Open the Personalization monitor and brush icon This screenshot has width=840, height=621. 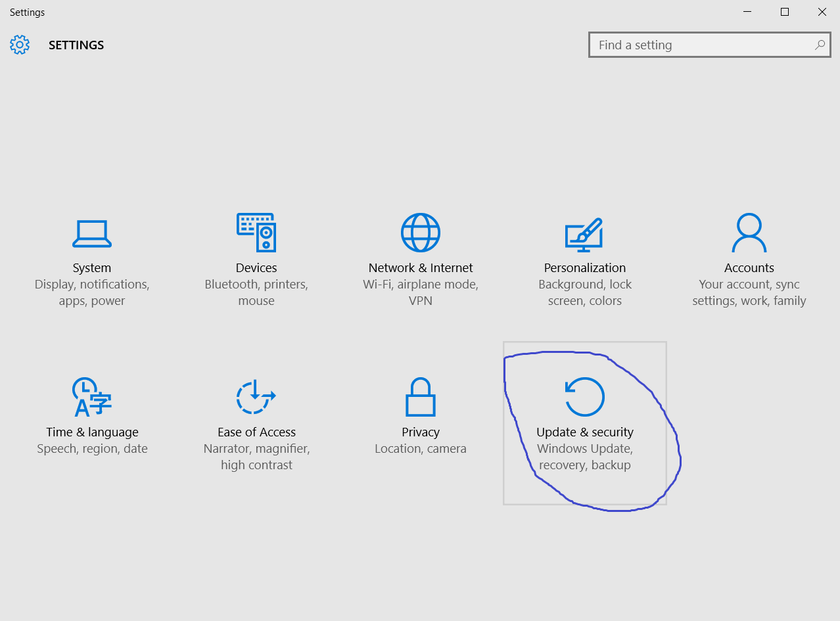pos(584,234)
